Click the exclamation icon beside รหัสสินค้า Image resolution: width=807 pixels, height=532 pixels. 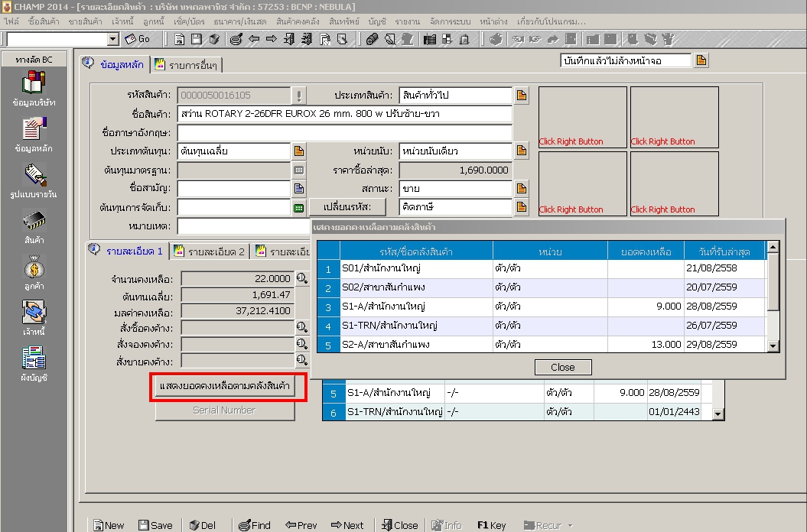[298, 96]
